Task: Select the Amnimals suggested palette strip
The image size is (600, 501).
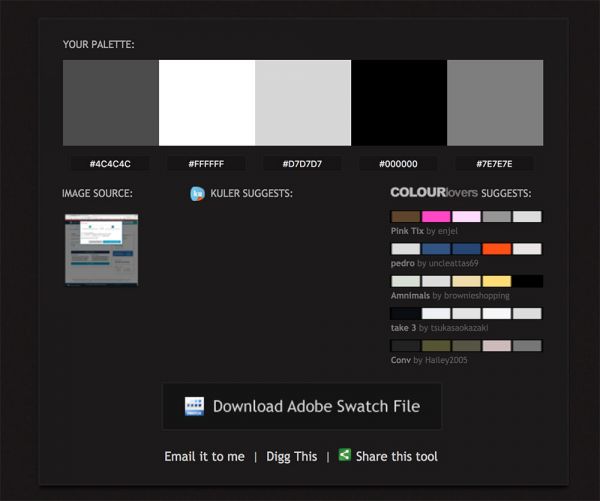Action: (x=466, y=281)
